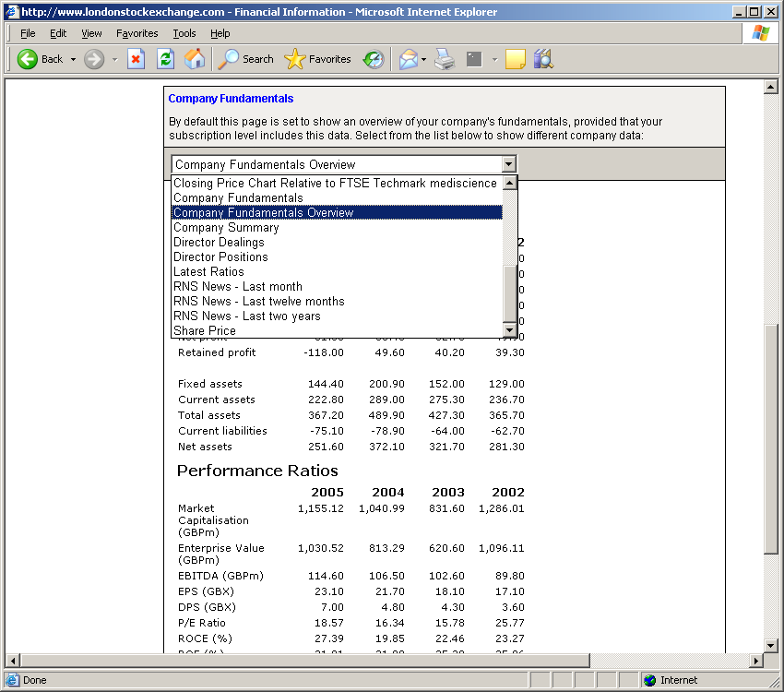The width and height of the screenshot is (784, 692).
Task: Open the Mail dropdown arrow
Action: 423,59
